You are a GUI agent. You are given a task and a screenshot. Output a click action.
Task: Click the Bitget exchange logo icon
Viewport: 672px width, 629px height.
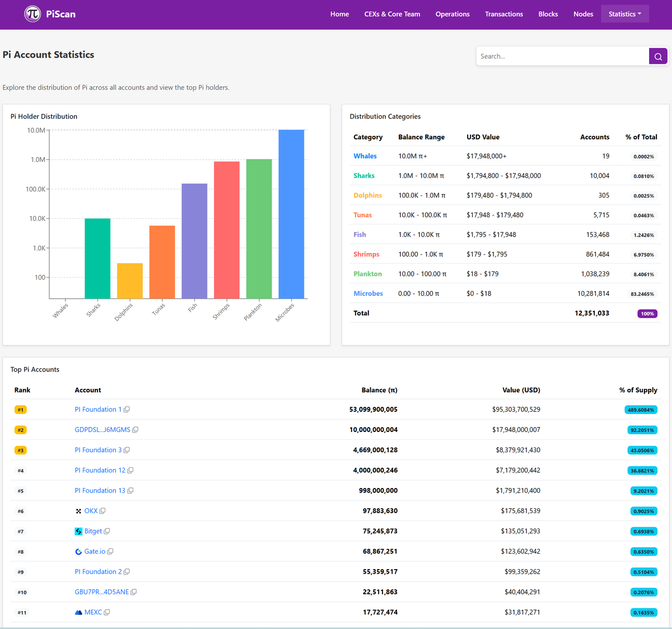[78, 531]
